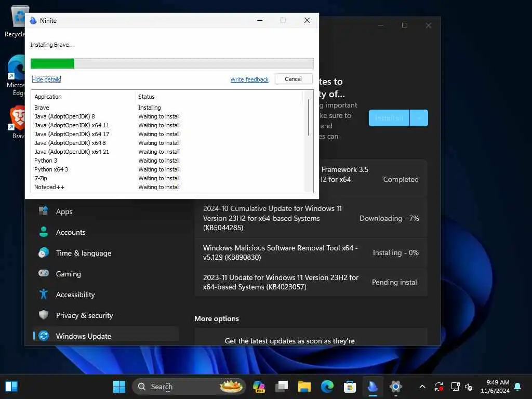Image resolution: width=532 pixels, height=399 pixels.
Task: Close the Settings window
Action: pyautogui.click(x=429, y=25)
